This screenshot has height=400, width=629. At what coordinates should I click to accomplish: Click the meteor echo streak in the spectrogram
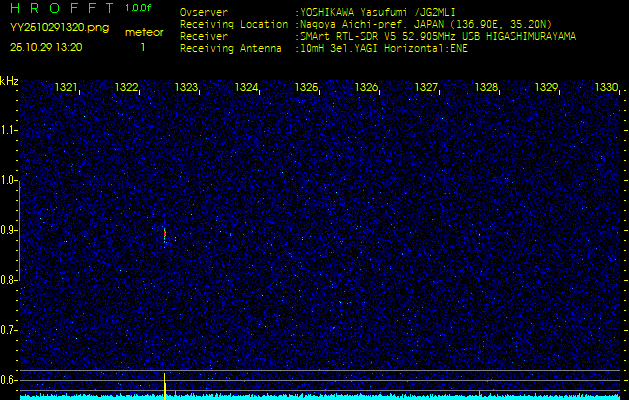(164, 234)
